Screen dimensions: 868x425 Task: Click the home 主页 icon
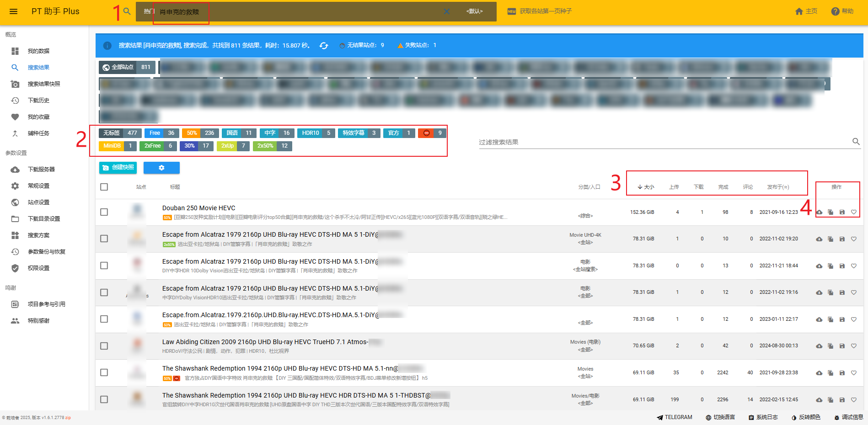click(799, 11)
